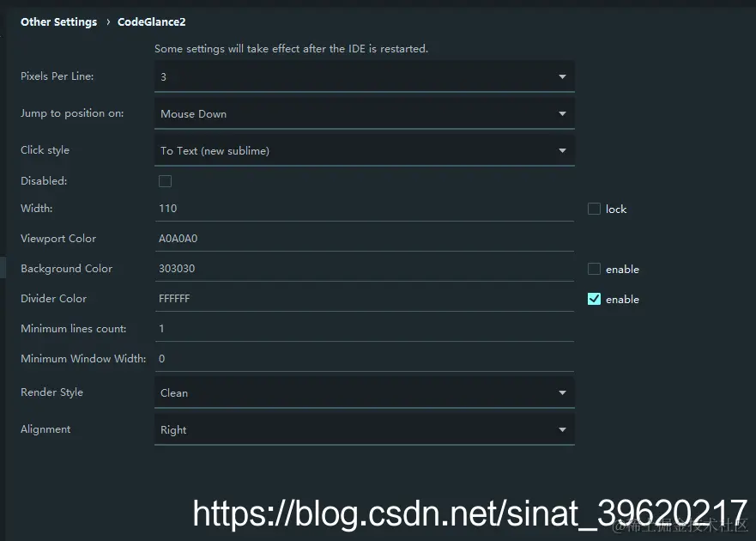Open the Render Style dropdown

pos(365,392)
